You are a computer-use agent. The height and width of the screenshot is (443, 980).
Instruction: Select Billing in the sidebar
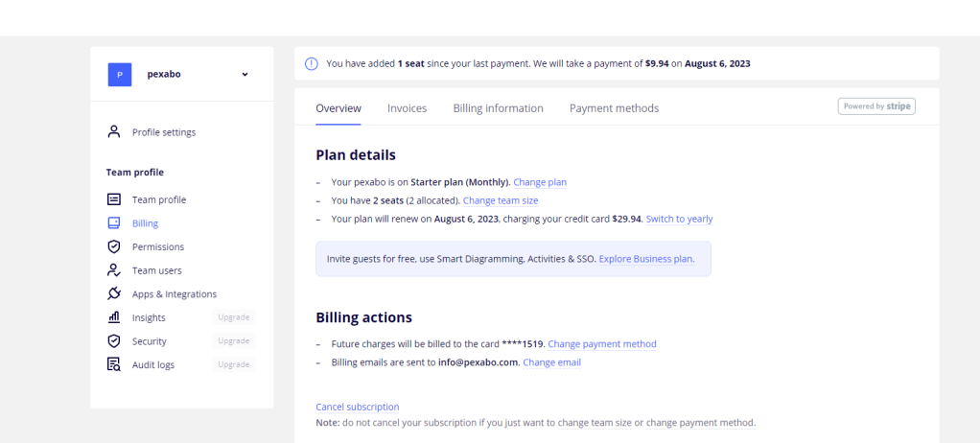click(145, 223)
